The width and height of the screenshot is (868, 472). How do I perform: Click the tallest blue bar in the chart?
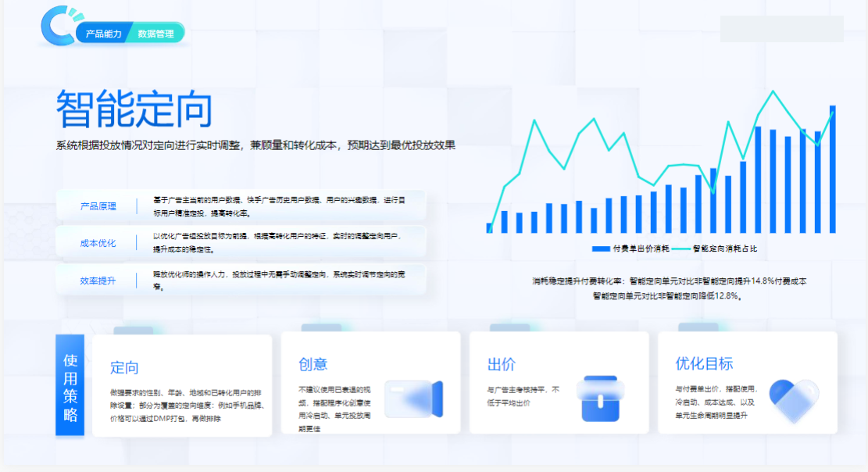pos(833,172)
